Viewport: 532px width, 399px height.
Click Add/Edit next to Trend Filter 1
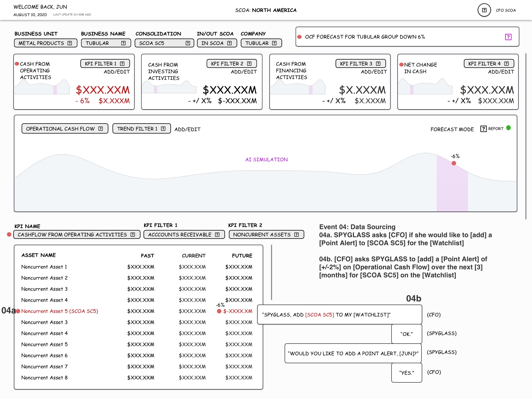(x=187, y=129)
